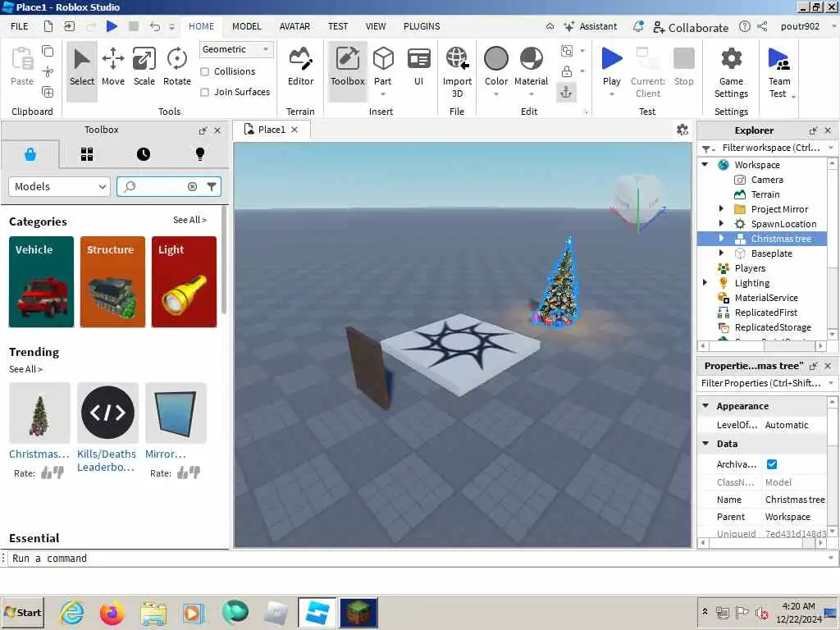Open the Toolbox search filter options
Screen dimensions: 840x630
[x=212, y=186]
